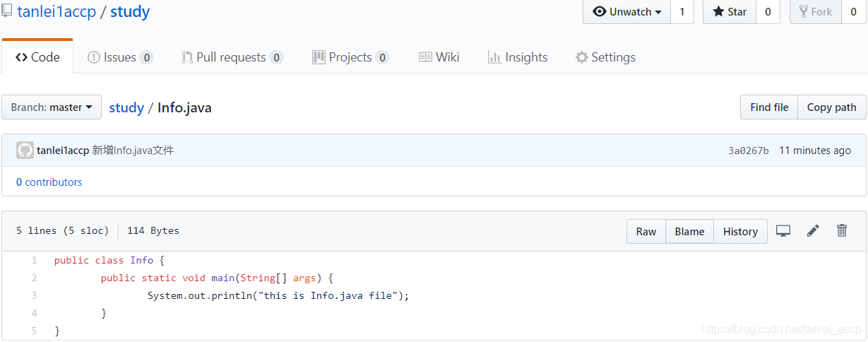This screenshot has height=342, width=868.
Task: Click the 114 Bytes file size text
Action: coord(153,230)
